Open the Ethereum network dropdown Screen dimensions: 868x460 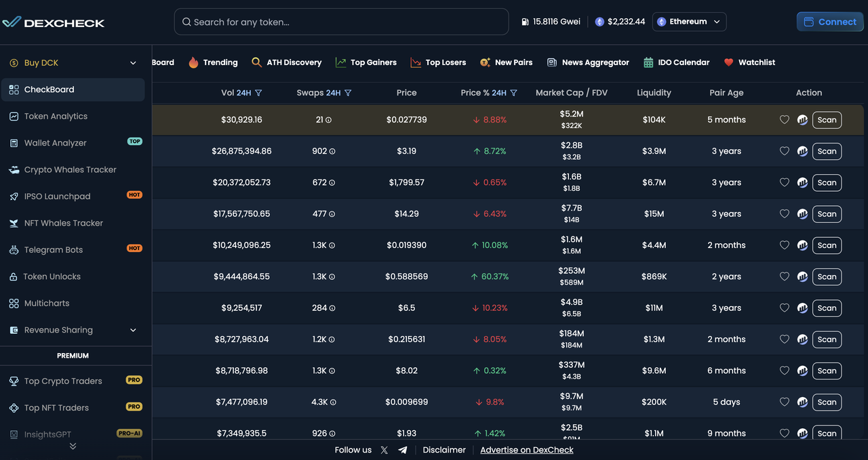(689, 22)
